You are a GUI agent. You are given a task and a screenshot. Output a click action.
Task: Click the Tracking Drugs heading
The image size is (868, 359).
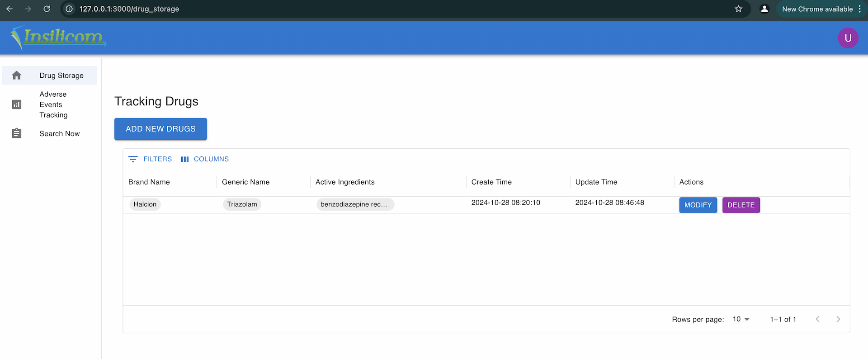pos(156,101)
